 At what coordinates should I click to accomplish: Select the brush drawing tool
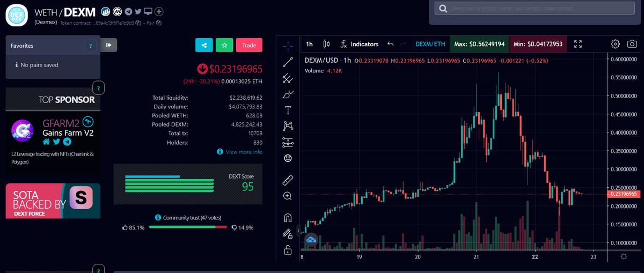click(288, 94)
